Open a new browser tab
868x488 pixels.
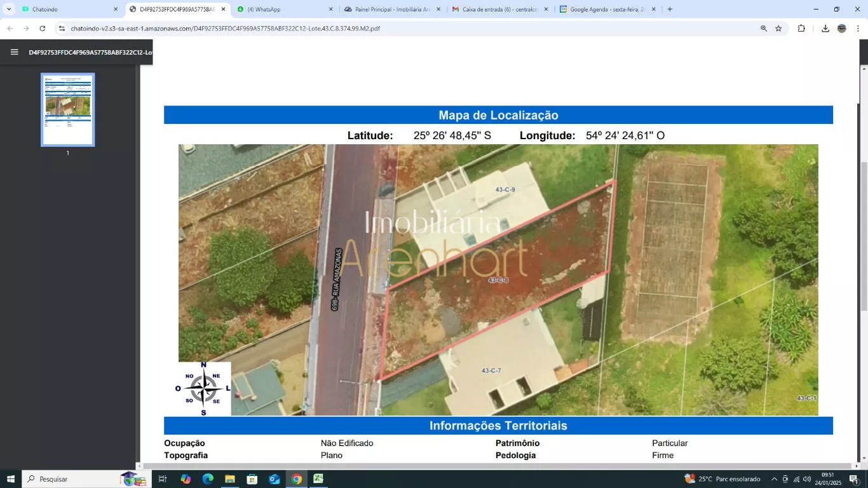pyautogui.click(x=670, y=10)
